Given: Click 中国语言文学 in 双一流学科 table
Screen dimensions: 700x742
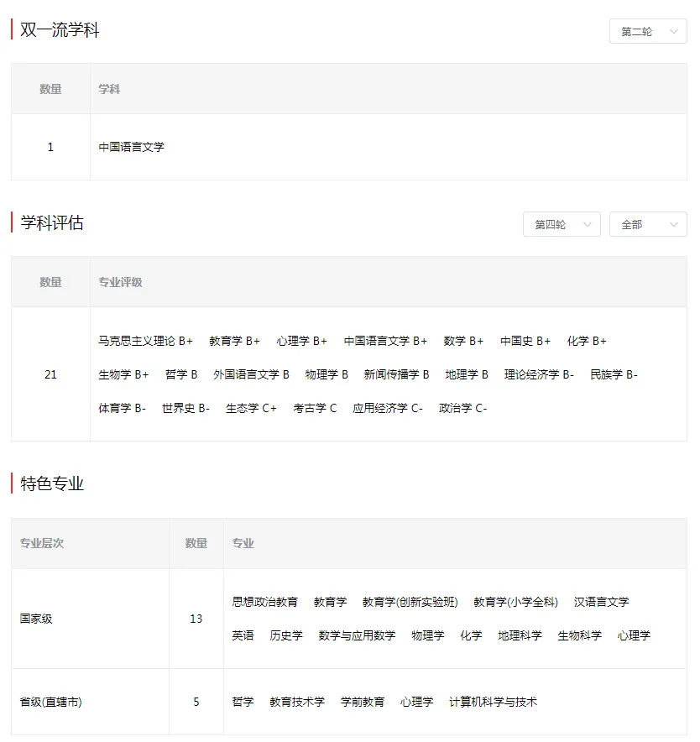Looking at the screenshot, I should click(x=131, y=147).
